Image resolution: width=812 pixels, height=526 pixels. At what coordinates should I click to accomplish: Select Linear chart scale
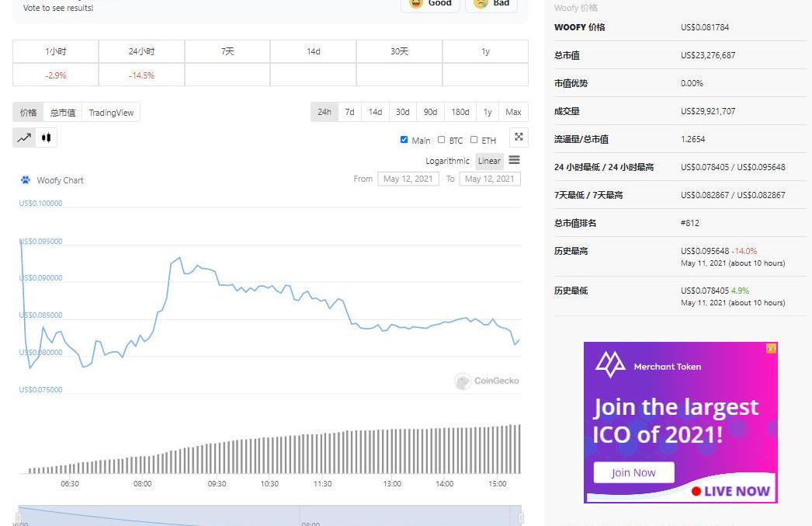click(x=489, y=161)
